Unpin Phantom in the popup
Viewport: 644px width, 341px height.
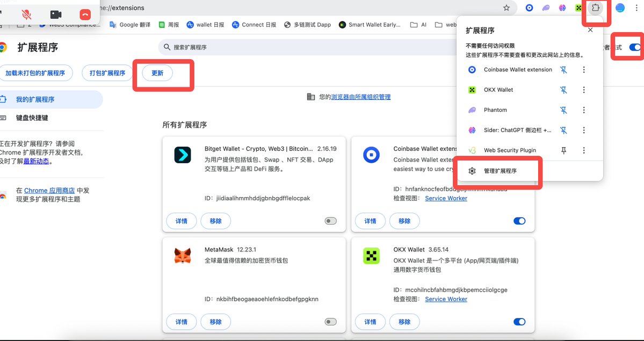[x=564, y=110]
